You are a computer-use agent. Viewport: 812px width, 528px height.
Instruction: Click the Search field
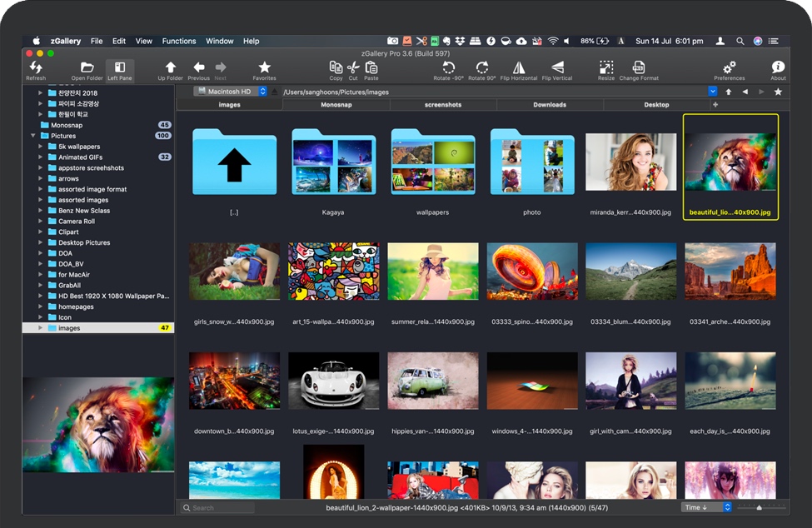(x=217, y=508)
